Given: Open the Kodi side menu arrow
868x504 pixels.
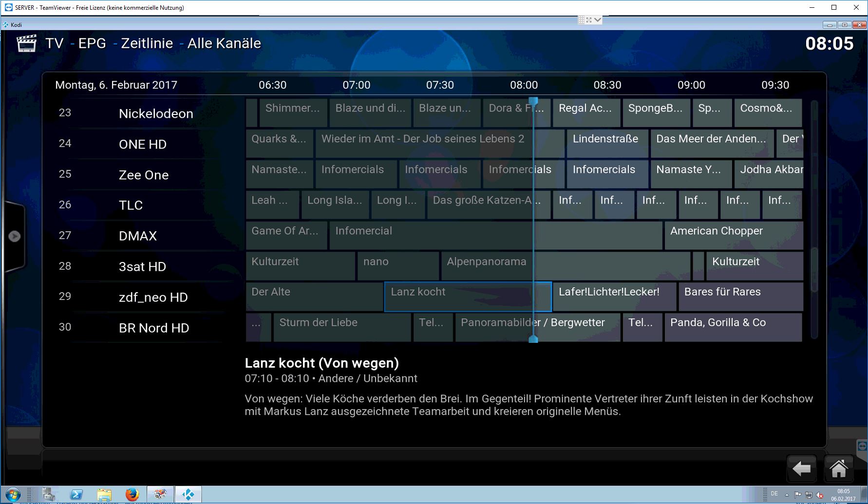Looking at the screenshot, I should pos(15,236).
